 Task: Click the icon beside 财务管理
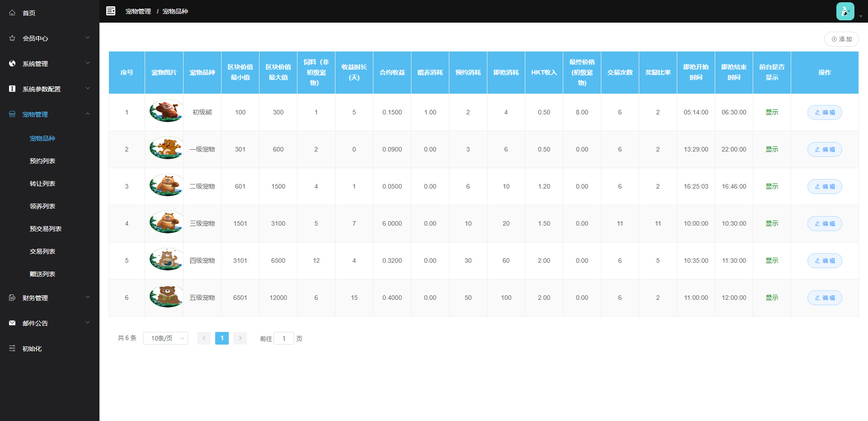click(12, 298)
